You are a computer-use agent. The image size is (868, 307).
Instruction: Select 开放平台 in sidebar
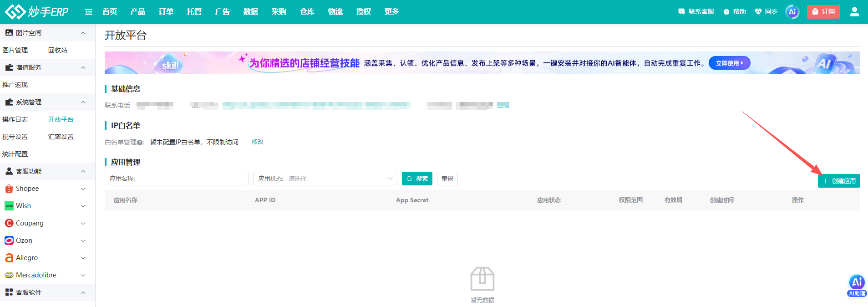click(x=61, y=119)
